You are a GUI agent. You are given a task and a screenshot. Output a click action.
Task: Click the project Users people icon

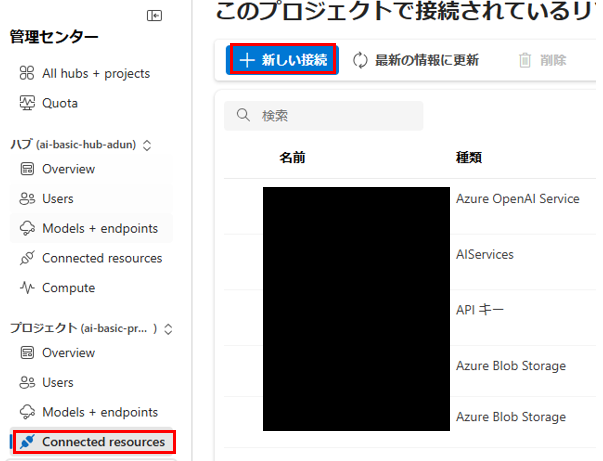27,382
